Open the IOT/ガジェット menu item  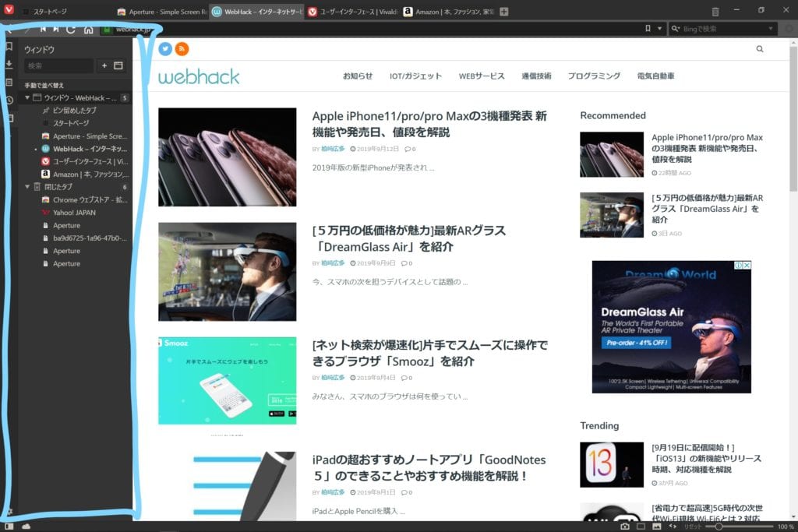pyautogui.click(x=416, y=76)
